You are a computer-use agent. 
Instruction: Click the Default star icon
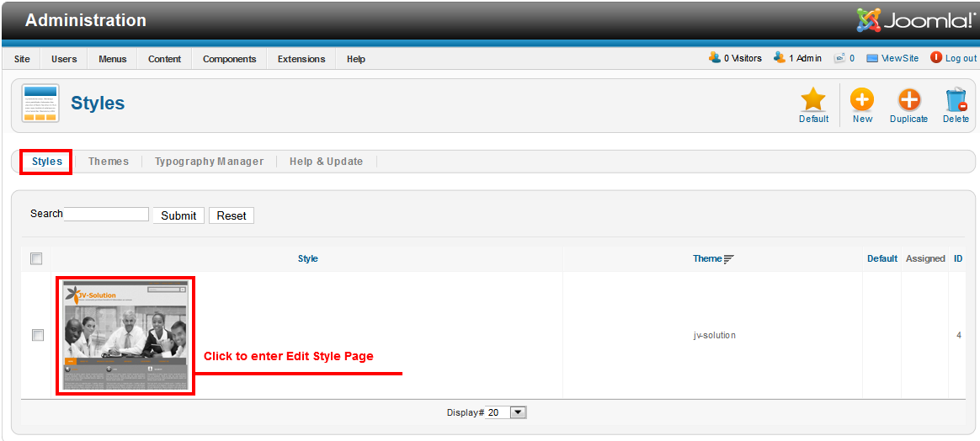(x=813, y=99)
